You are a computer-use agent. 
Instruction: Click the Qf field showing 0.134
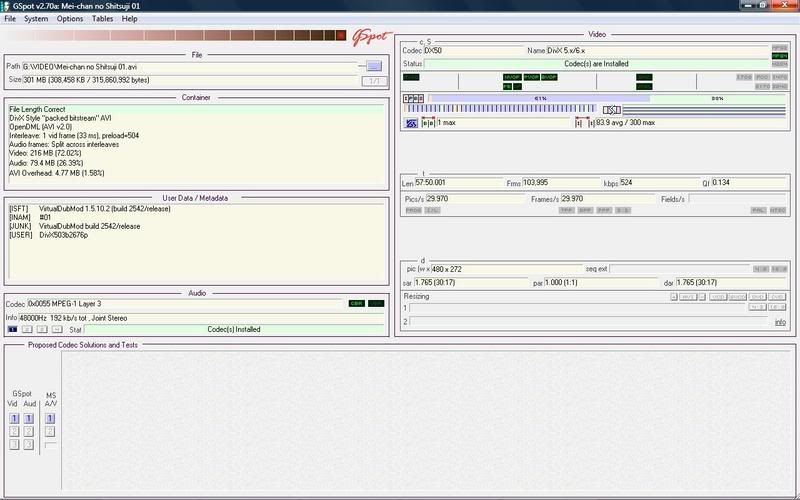point(749,183)
